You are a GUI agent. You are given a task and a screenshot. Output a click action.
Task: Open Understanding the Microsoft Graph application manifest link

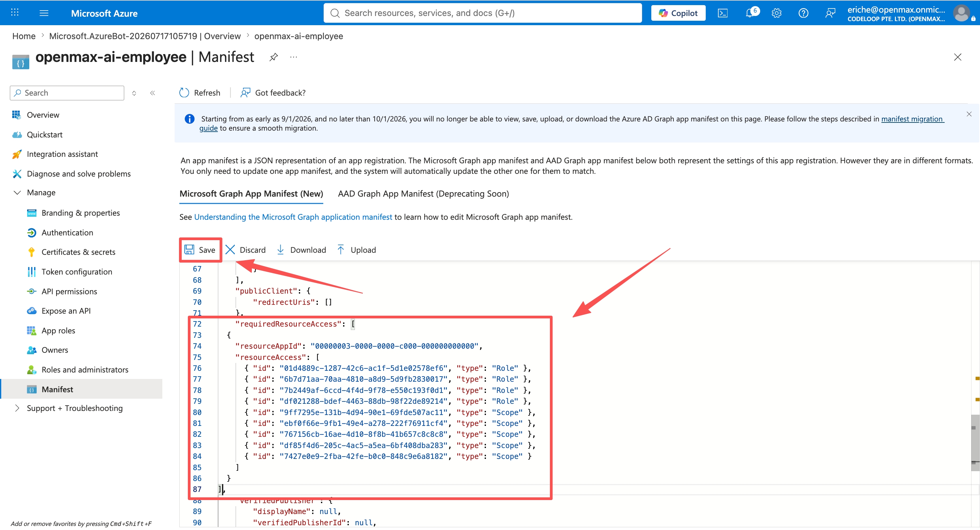293,217
